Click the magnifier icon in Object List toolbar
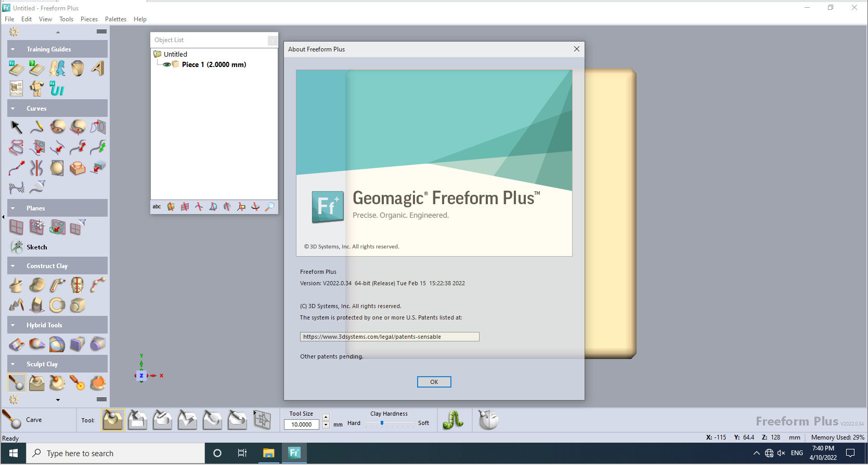The width and height of the screenshot is (868, 465). pyautogui.click(x=269, y=207)
